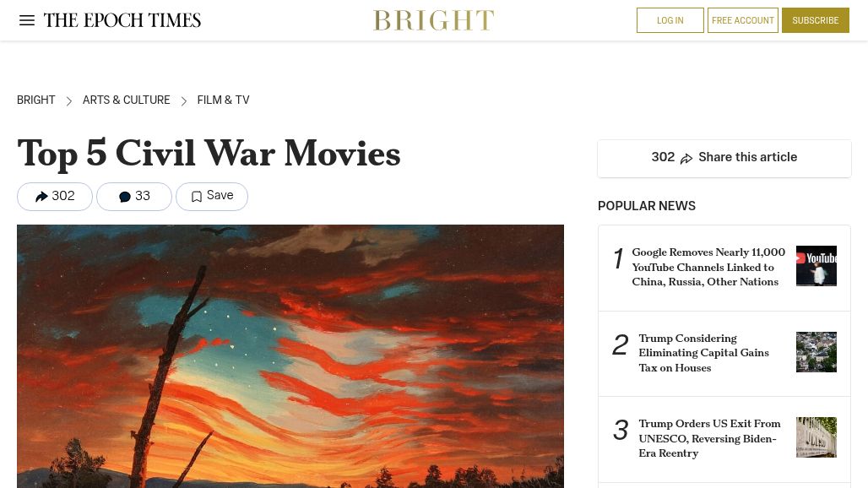Click the FREE ACCOUNT button
This screenshot has width=868, height=488.
pos(742,20)
